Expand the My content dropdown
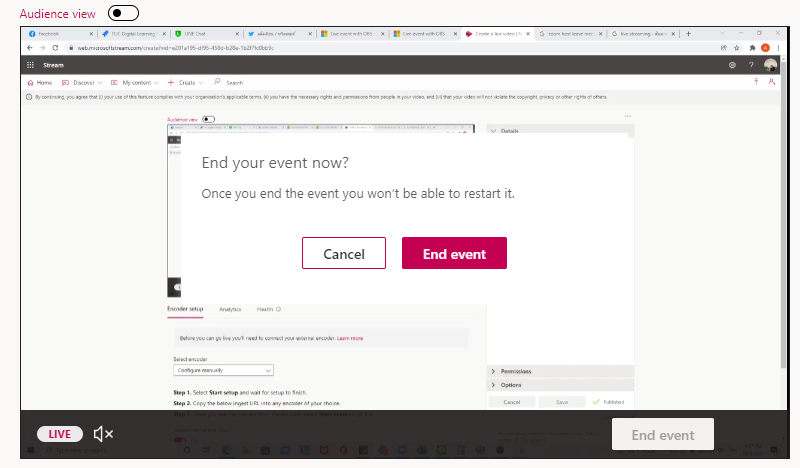Viewport: 800px width, 468px height. click(x=135, y=83)
